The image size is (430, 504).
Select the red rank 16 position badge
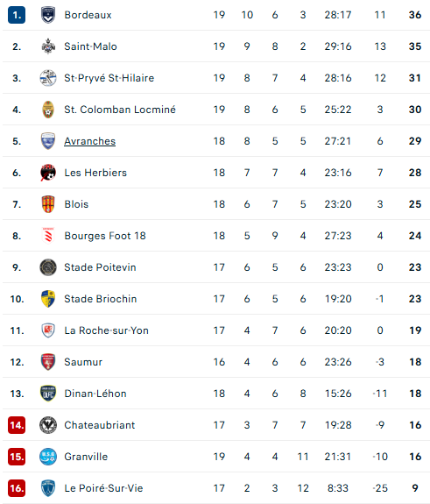[x=17, y=488]
